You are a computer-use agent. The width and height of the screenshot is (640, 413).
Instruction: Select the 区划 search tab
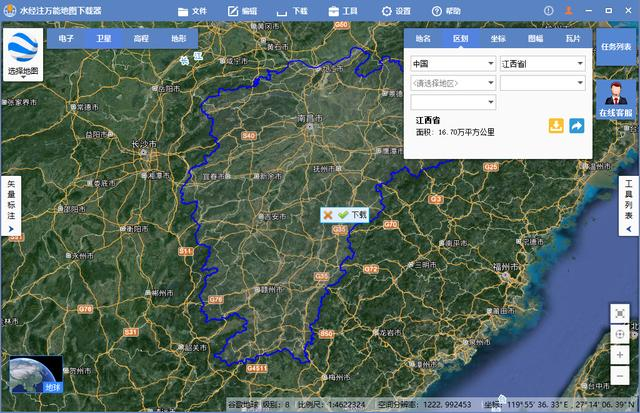pyautogui.click(x=460, y=39)
